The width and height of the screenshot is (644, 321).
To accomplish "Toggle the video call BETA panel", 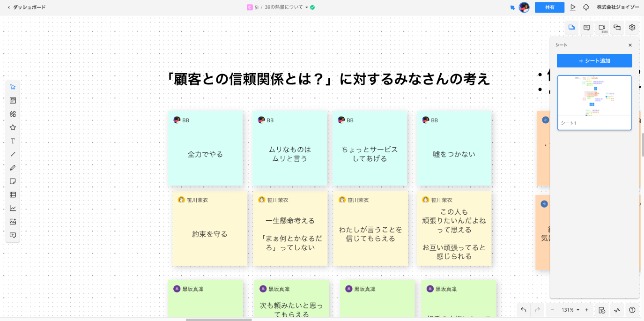I will coord(602,28).
